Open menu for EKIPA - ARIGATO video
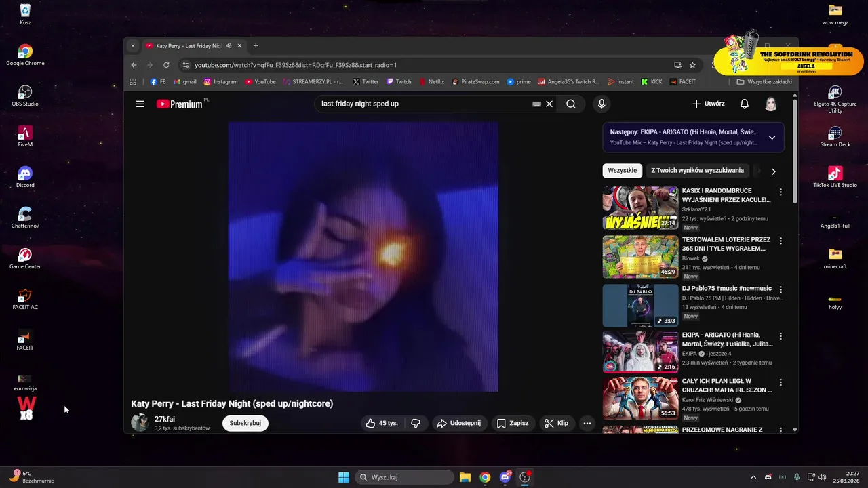The width and height of the screenshot is (868, 488). (x=781, y=336)
